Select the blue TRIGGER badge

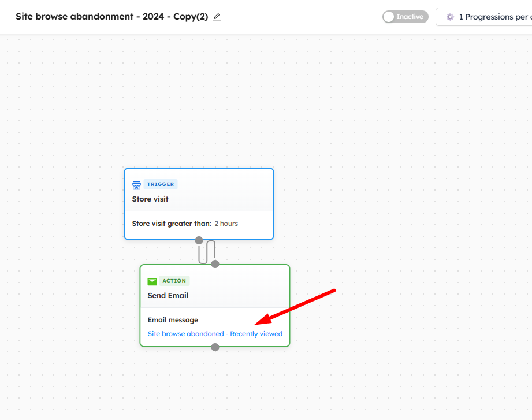coord(161,184)
